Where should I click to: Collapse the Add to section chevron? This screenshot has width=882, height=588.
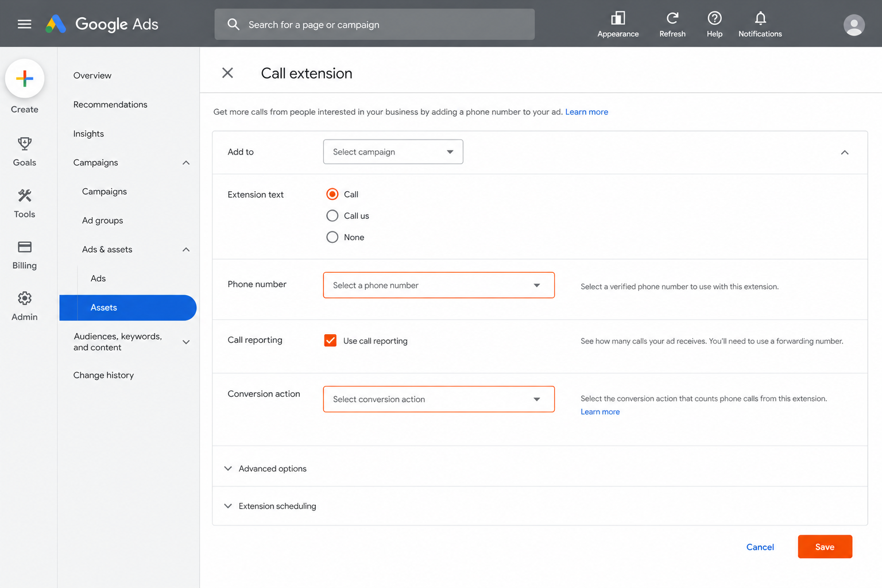pyautogui.click(x=845, y=152)
